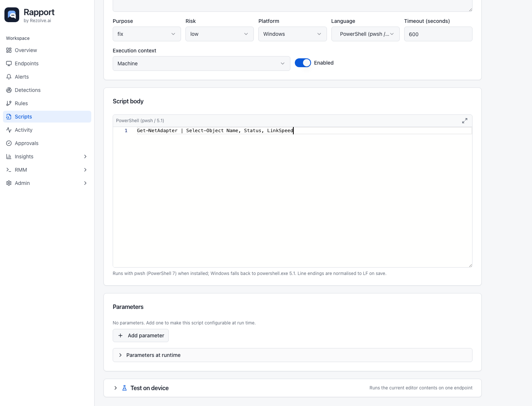Expand the Admin submenu chevron
This screenshot has width=532, height=406.
click(x=85, y=183)
